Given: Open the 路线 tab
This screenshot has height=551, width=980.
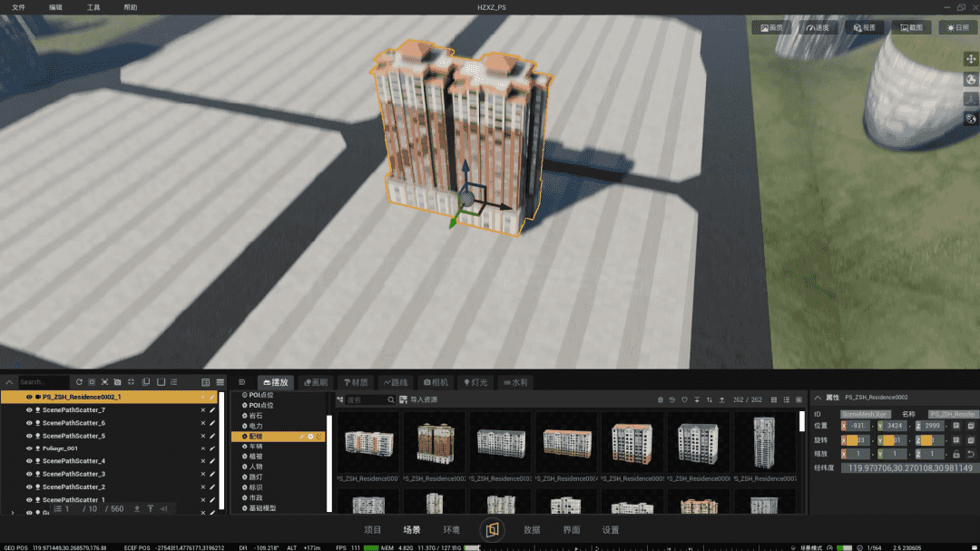Looking at the screenshot, I should 396,382.
